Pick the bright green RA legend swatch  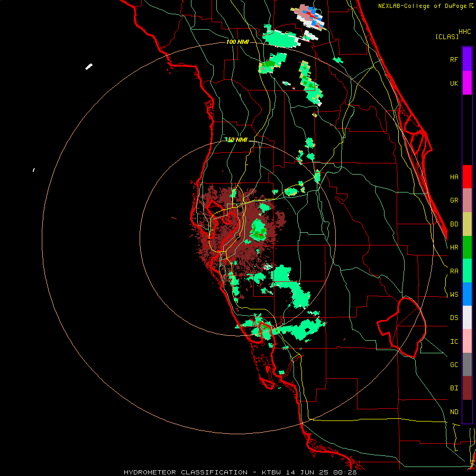467,271
